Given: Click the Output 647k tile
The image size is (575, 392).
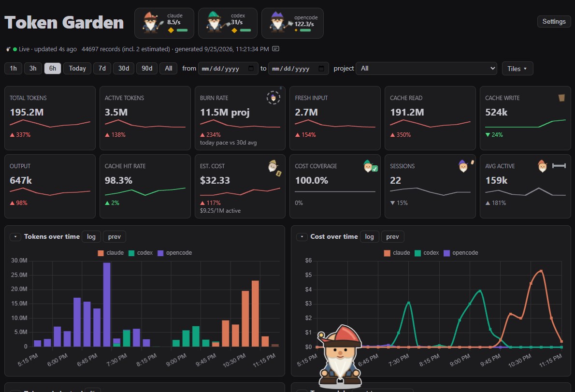Looking at the screenshot, I should 50,186.
